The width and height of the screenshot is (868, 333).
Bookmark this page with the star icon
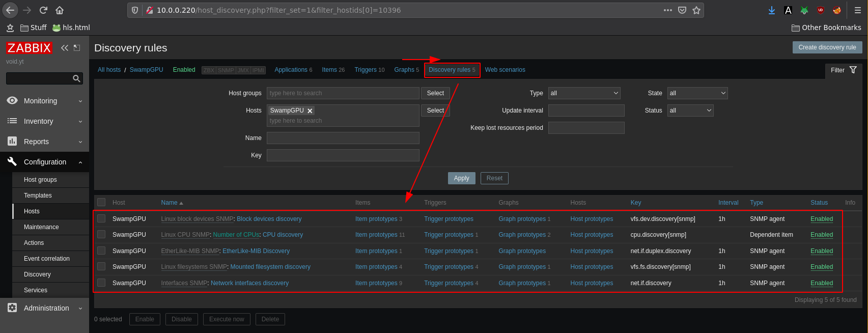(x=696, y=10)
